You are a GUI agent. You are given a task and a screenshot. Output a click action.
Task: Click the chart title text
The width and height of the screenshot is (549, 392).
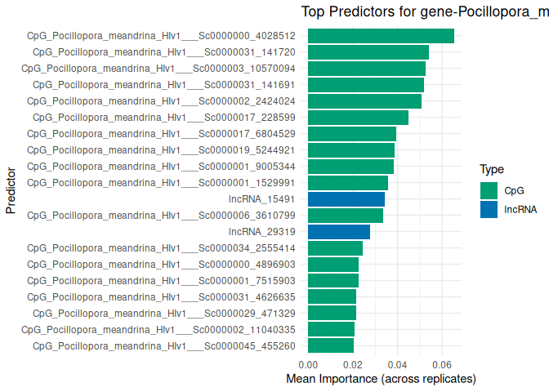click(424, 11)
